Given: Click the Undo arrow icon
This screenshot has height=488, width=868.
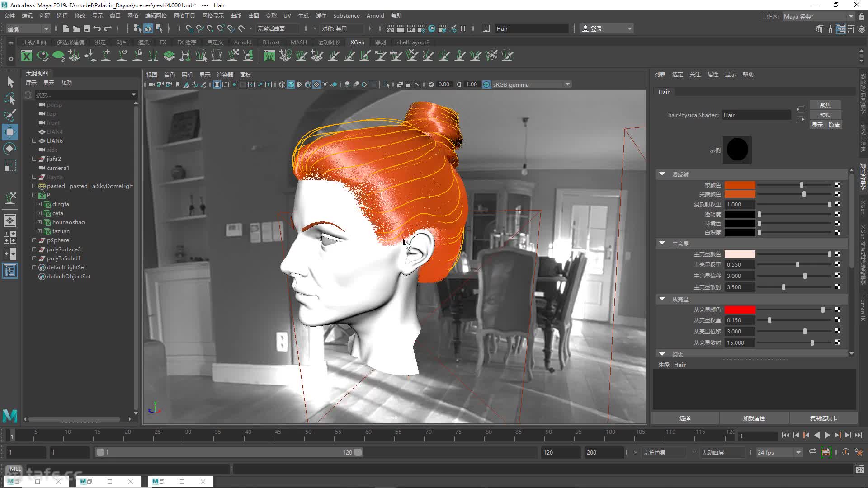Looking at the screenshot, I should point(97,28).
